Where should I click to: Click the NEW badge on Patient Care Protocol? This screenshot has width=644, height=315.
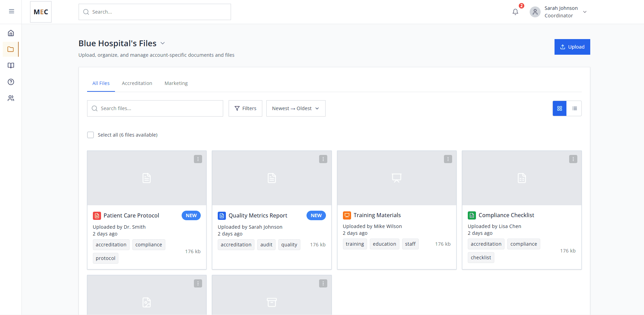point(191,215)
